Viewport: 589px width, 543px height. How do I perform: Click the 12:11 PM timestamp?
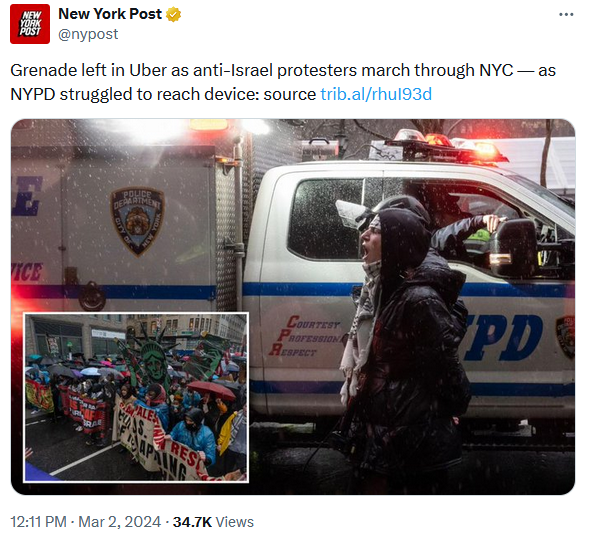(x=38, y=522)
